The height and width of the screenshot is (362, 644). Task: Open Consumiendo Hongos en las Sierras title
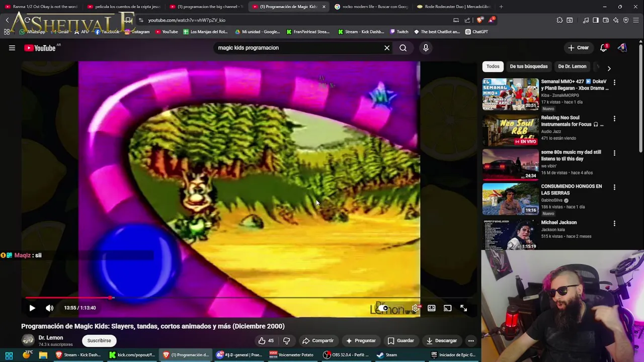571,190
